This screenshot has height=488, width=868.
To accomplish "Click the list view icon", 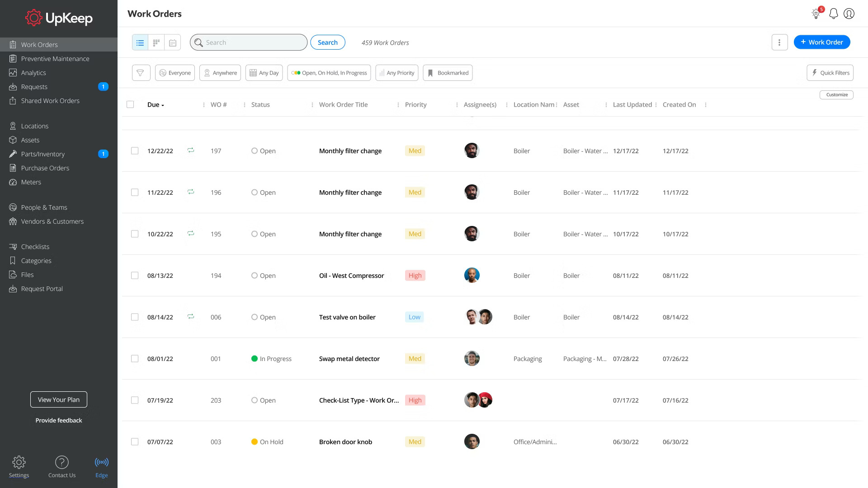I will click(x=140, y=42).
